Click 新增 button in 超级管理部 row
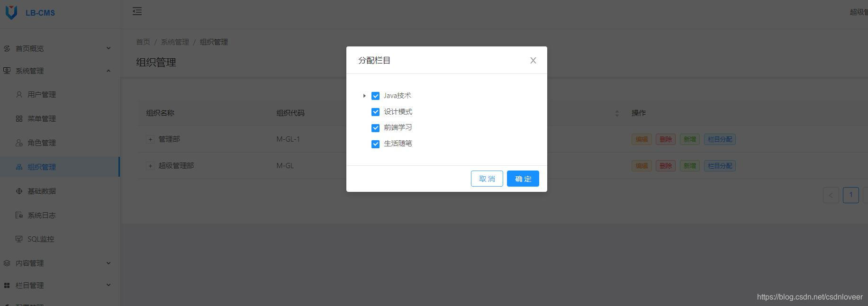Screen dimensions: 868x306 (x=690, y=166)
